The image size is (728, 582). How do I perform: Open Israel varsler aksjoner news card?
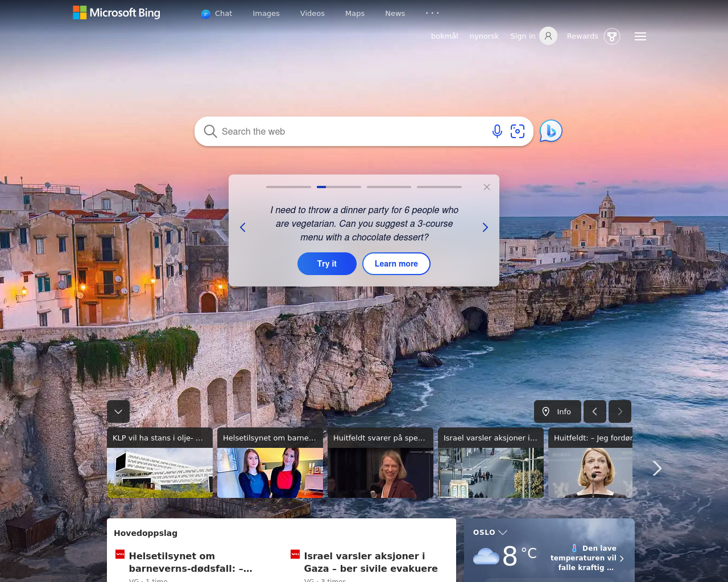click(x=491, y=463)
